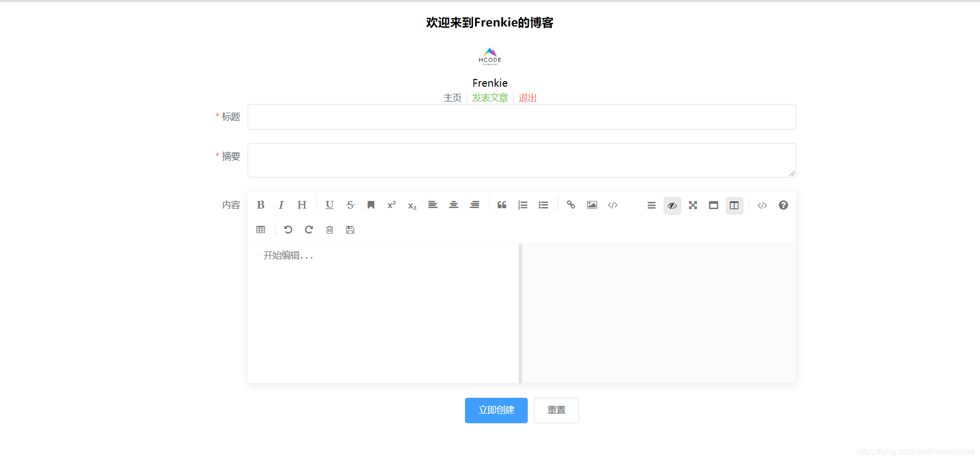
Task: Center align the selected text
Action: 453,205
